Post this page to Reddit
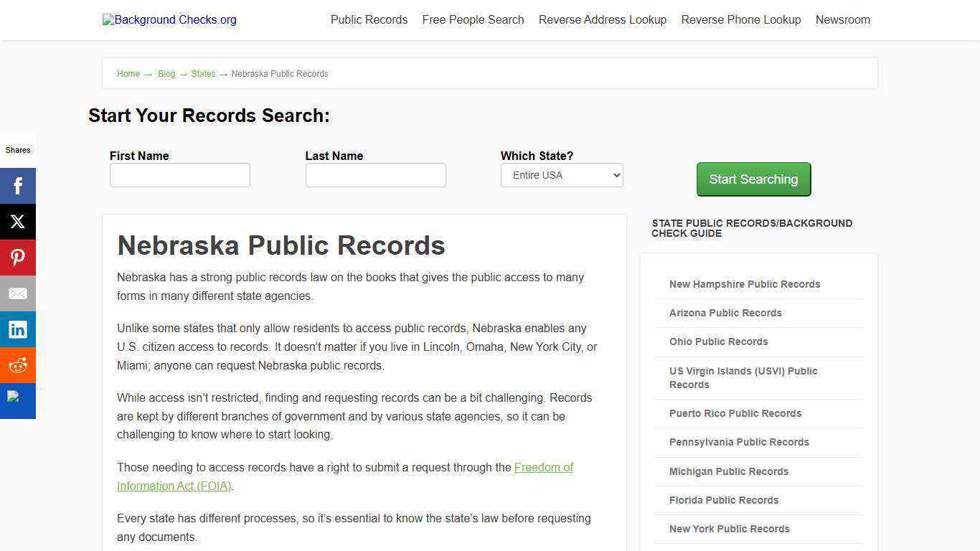Screen dimensions: 980x551 coord(18,364)
